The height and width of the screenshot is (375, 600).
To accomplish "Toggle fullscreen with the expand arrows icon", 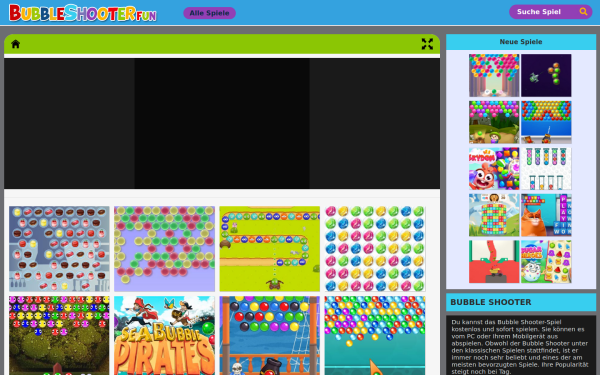I will tap(427, 44).
